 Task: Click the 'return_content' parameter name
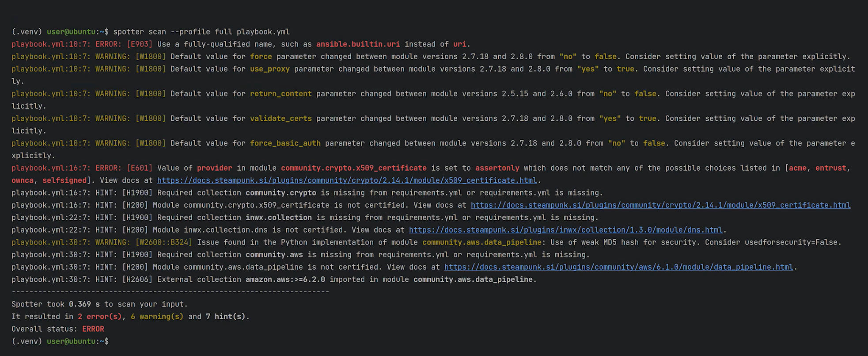point(280,94)
